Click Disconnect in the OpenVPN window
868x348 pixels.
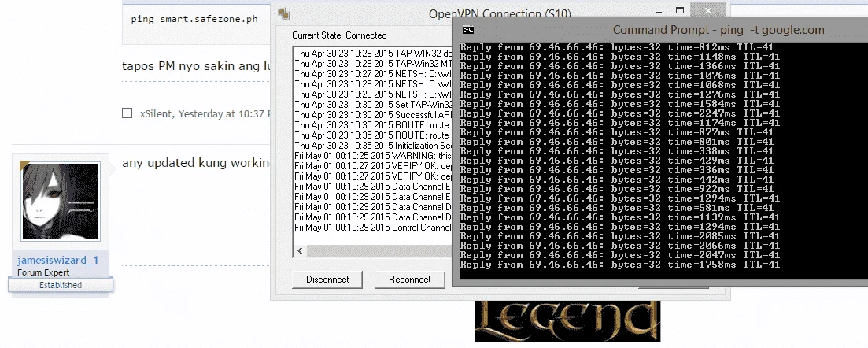(327, 280)
